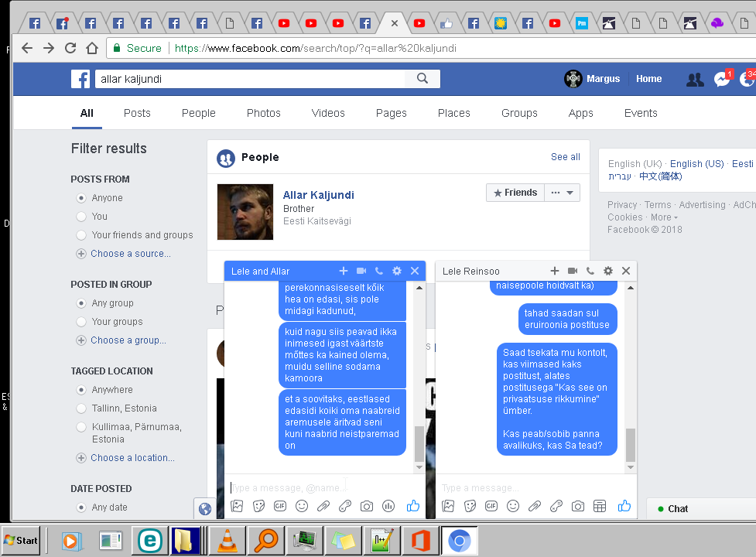Create poll in Lele and Allar chat
756x557 pixels.
pyautogui.click(x=388, y=506)
